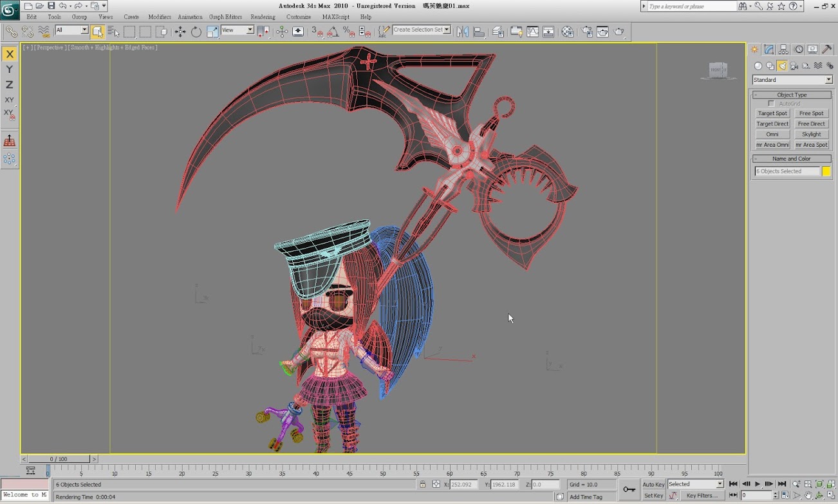Select the Space Warps category icon
Viewport: 838px width, 504px height.
pos(818,66)
